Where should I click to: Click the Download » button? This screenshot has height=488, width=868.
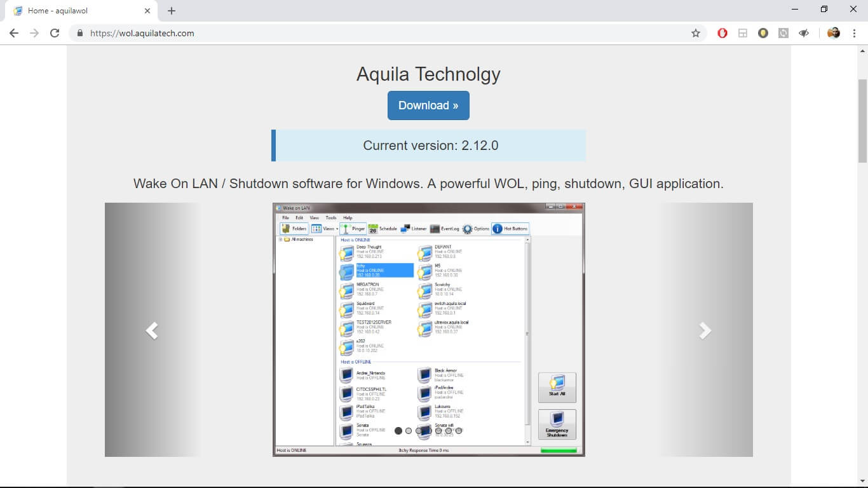(x=428, y=105)
